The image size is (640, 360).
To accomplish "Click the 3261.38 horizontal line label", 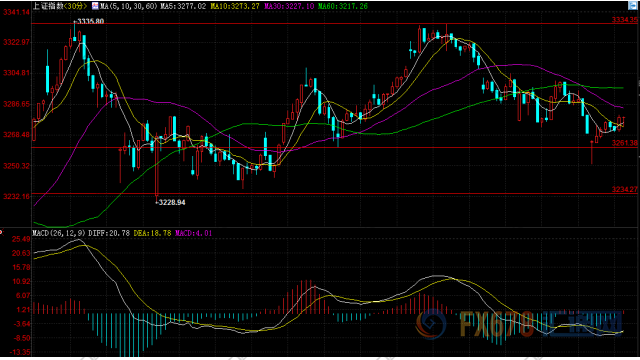I will click(624, 143).
